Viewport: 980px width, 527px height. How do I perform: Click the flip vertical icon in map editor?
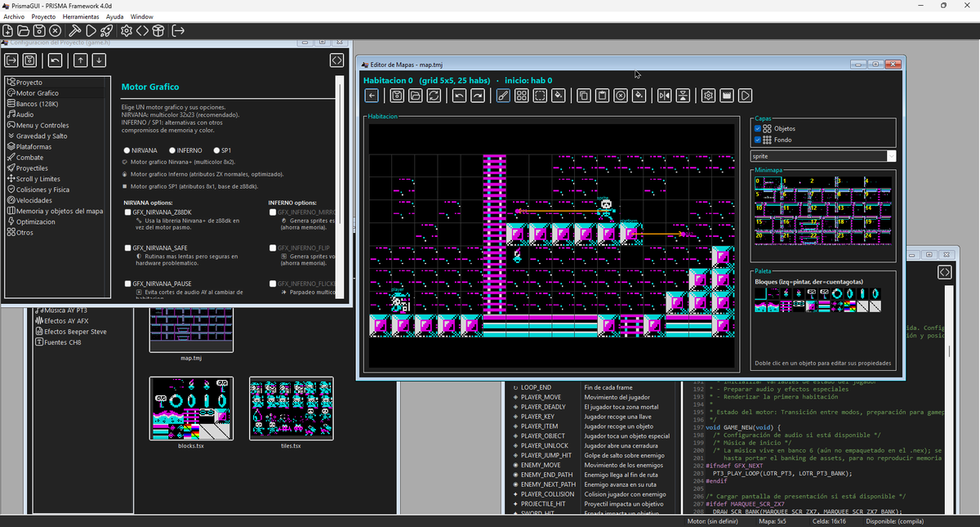(684, 96)
